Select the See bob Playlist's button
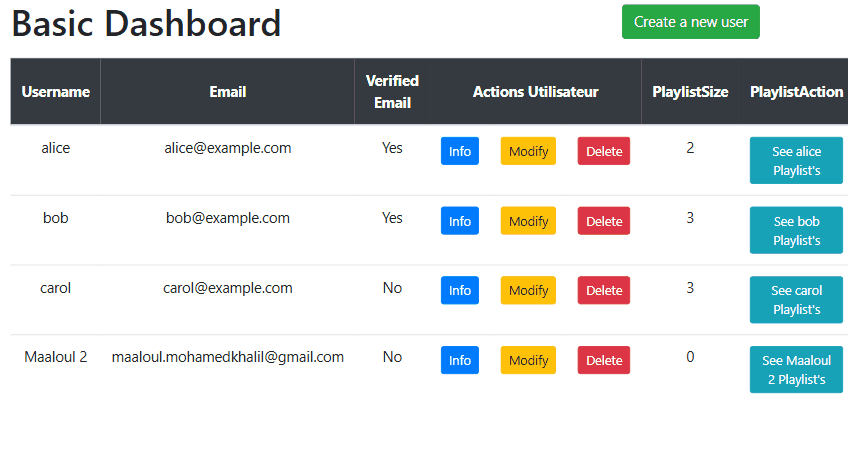 pyautogui.click(x=796, y=230)
